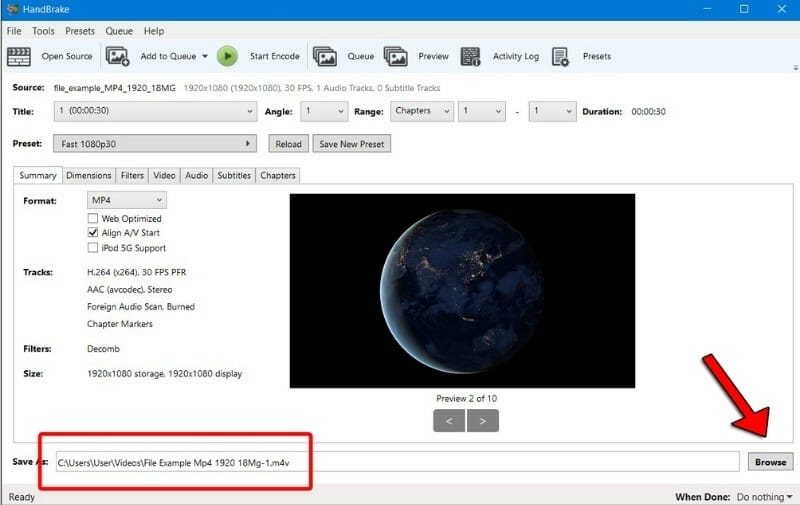Open the Angle dropdown

click(x=324, y=111)
